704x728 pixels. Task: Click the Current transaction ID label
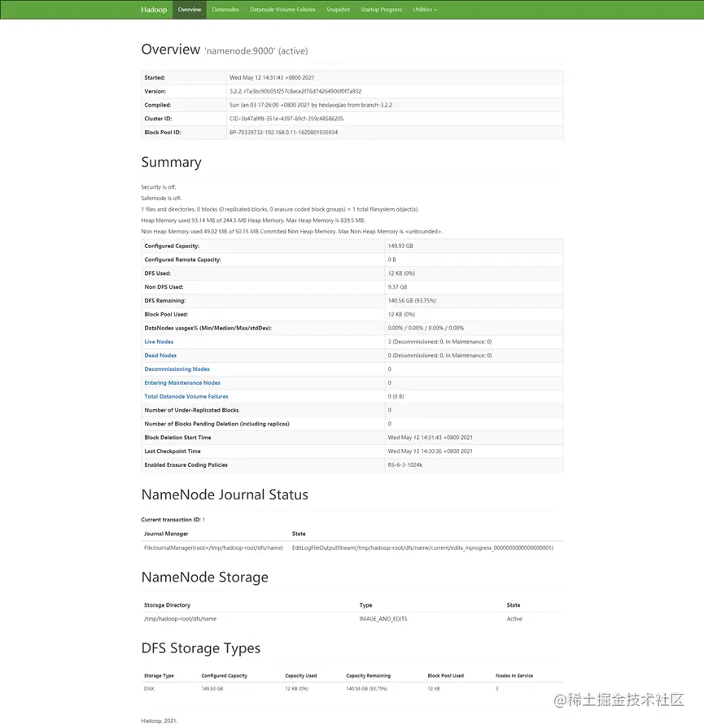pyautogui.click(x=171, y=520)
